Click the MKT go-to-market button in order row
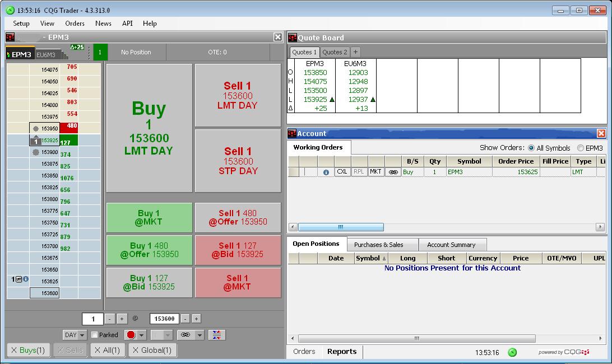 (375, 172)
